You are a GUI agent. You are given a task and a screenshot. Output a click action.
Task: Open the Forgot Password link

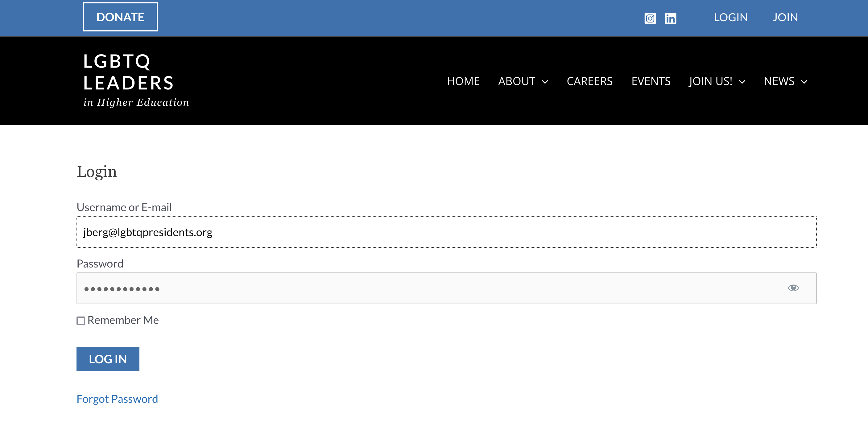pyautogui.click(x=117, y=398)
